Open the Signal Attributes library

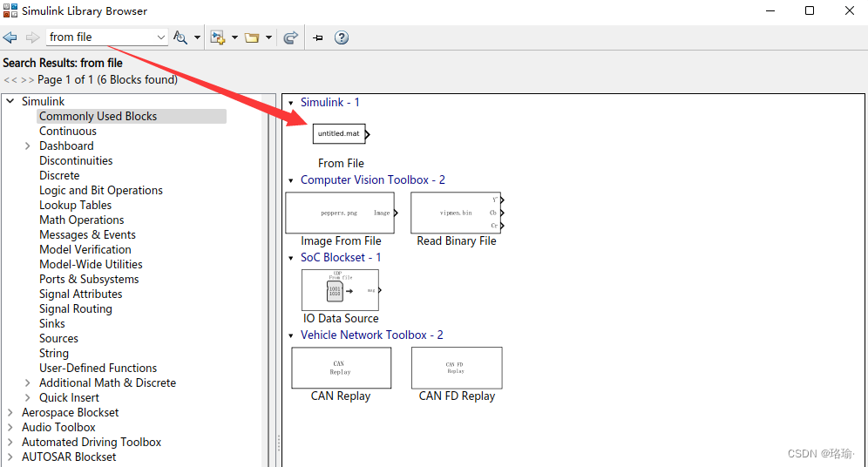tap(81, 294)
